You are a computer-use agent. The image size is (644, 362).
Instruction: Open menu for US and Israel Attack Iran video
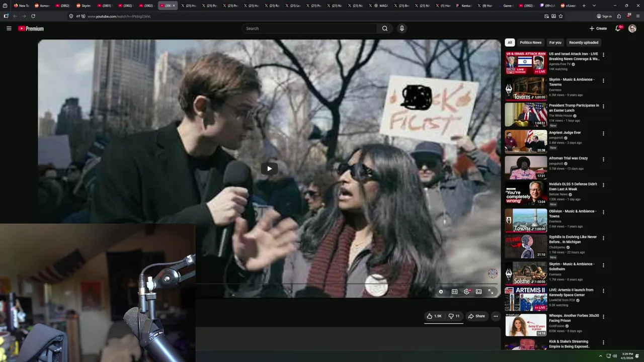[603, 55]
